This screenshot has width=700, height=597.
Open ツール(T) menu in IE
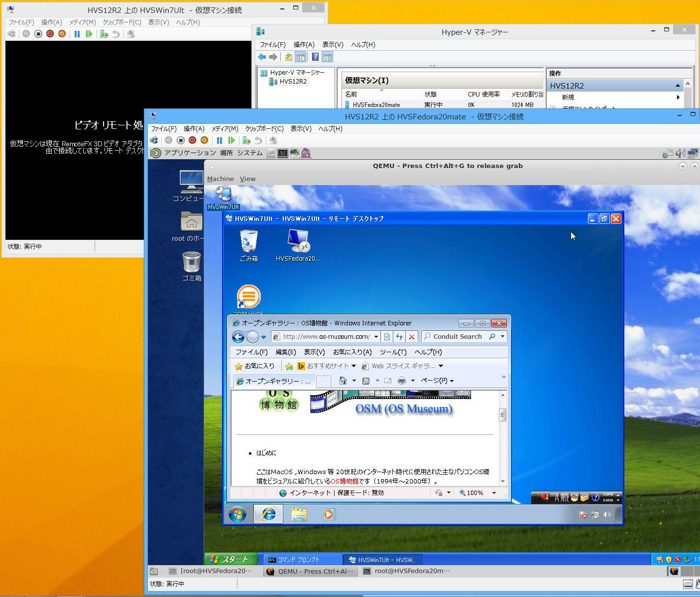coord(393,352)
